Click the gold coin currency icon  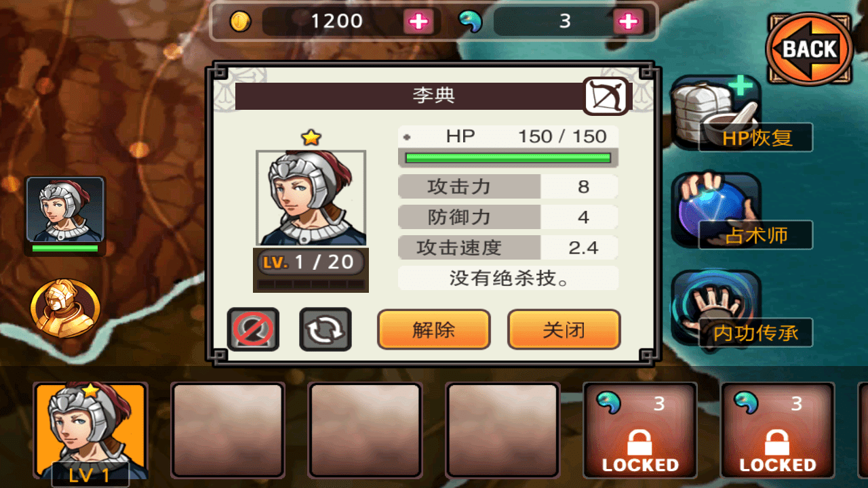point(240,22)
